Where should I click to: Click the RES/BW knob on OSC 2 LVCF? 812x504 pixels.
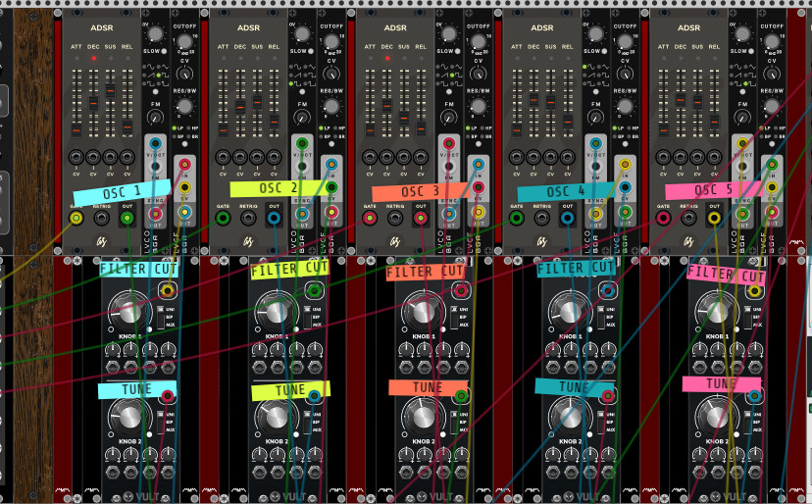331,107
